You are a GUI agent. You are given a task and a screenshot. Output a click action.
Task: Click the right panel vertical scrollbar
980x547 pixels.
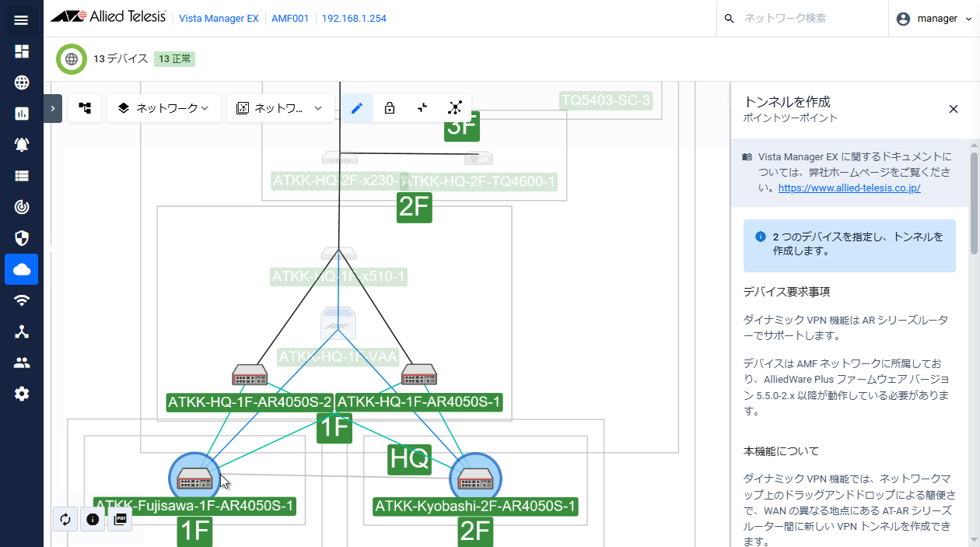click(x=974, y=202)
